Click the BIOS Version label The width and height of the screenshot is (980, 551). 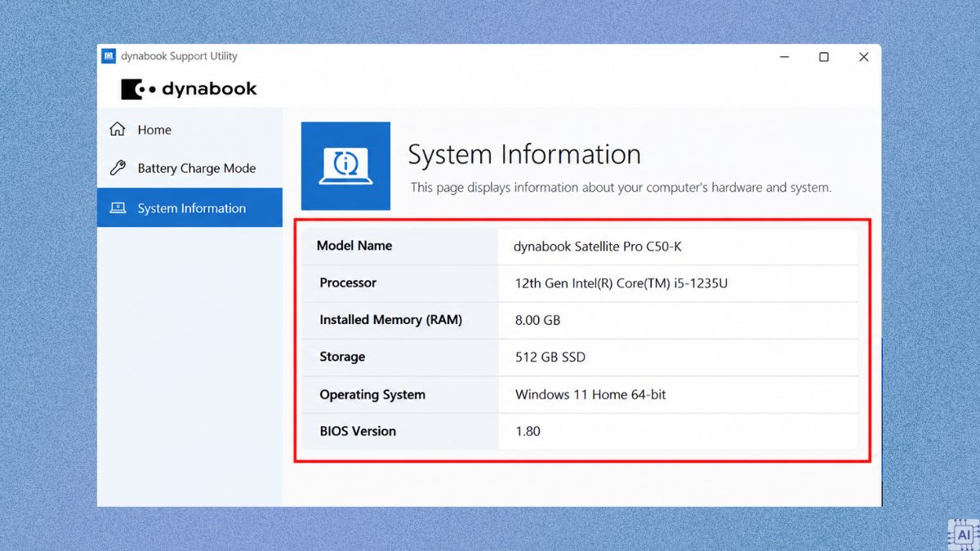pyautogui.click(x=358, y=431)
